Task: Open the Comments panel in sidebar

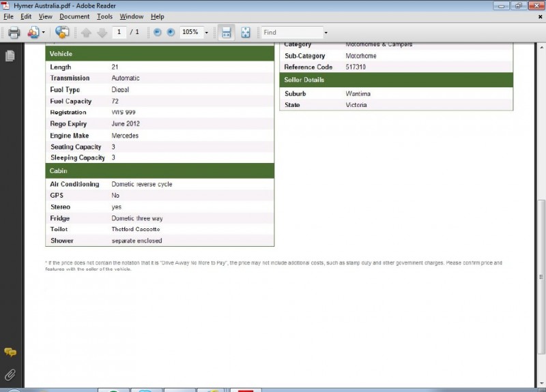Action: pyautogui.click(x=10, y=352)
